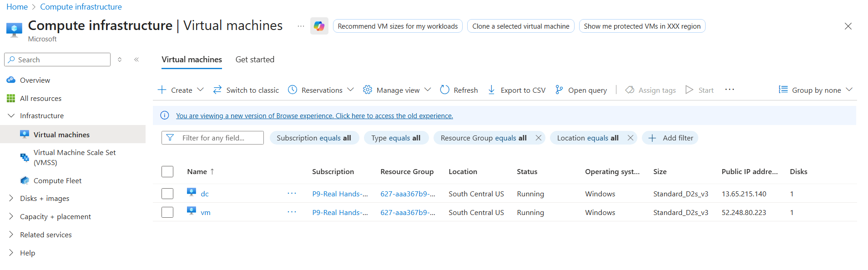Click the info icon in banner

pos(165,115)
